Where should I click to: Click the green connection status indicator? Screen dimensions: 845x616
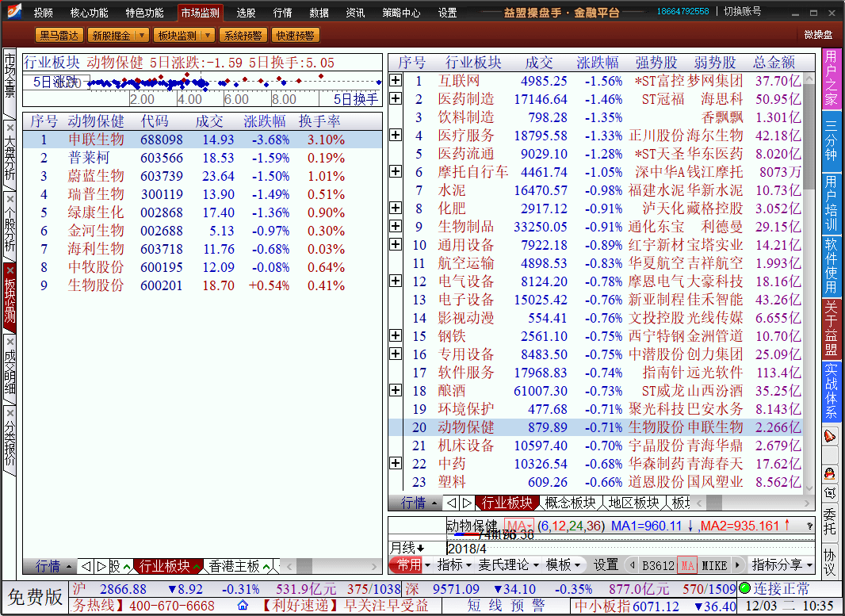click(745, 588)
